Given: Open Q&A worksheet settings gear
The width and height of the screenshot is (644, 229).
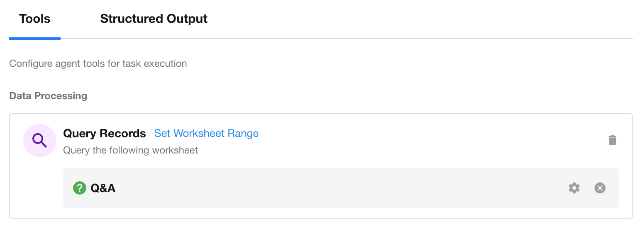Looking at the screenshot, I should (x=574, y=188).
